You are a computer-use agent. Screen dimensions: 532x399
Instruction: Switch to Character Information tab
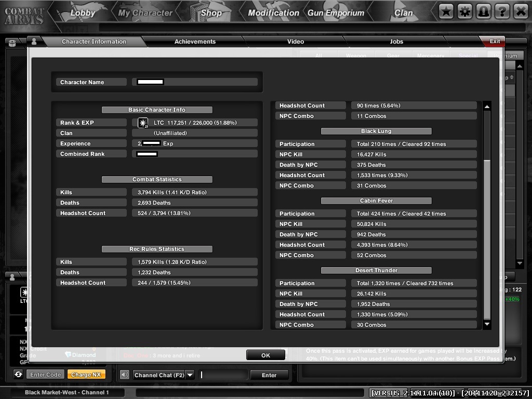click(94, 42)
